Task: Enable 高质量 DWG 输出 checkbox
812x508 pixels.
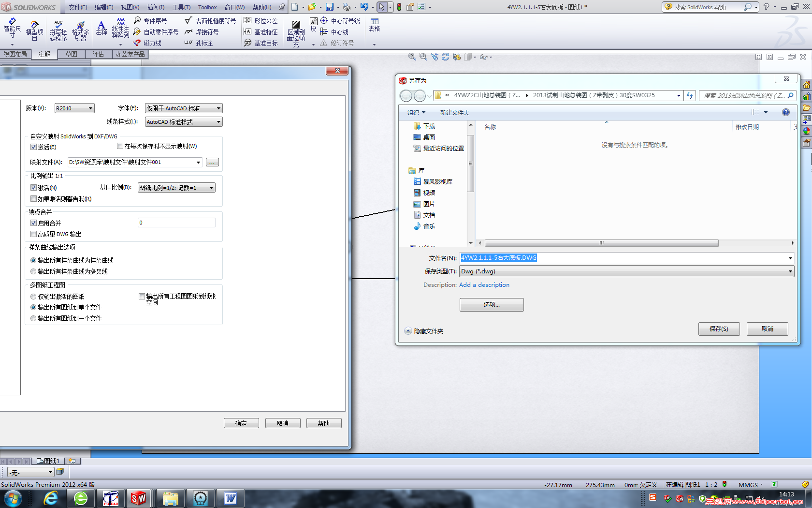Action: pos(33,234)
